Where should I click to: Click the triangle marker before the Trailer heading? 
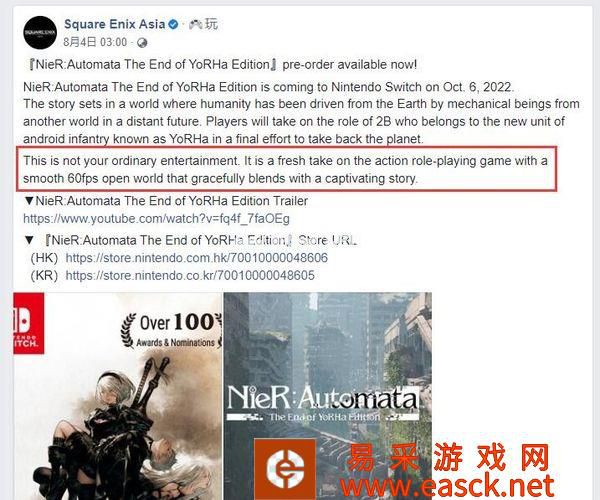coord(29,201)
